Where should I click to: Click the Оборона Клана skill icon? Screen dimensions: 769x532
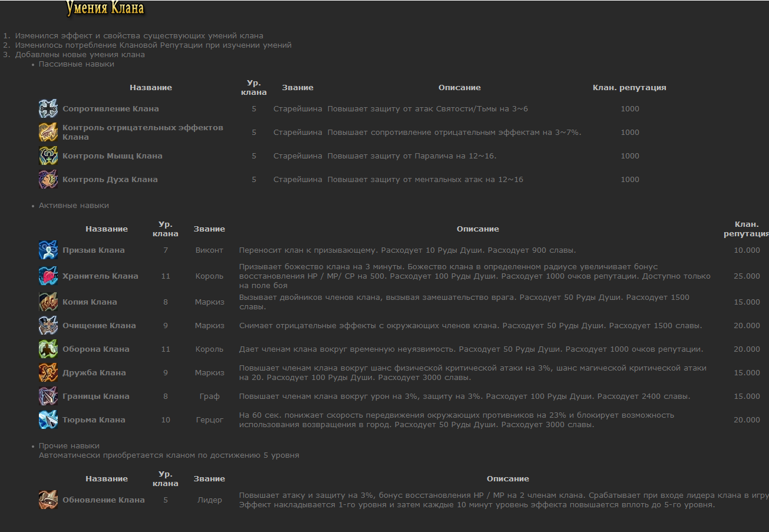coord(48,349)
